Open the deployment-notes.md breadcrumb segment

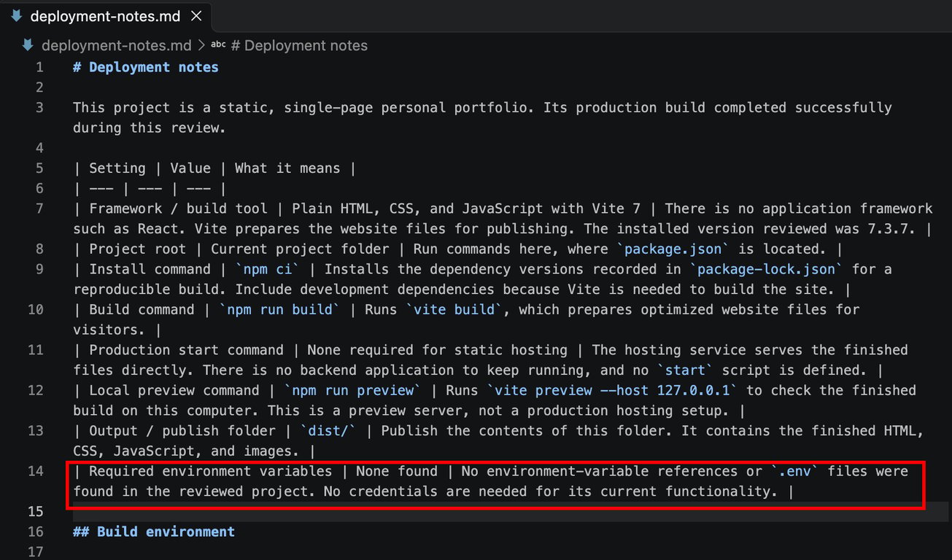click(117, 45)
